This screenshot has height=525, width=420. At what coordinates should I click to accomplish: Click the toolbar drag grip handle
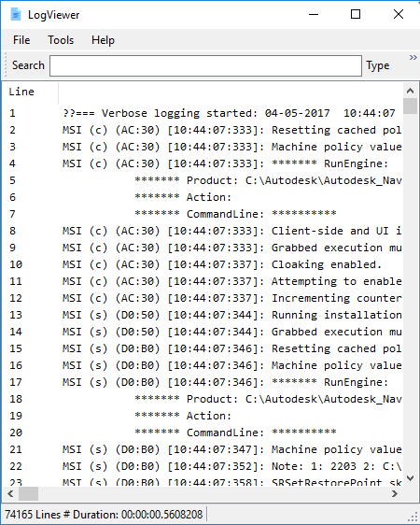(x=6, y=65)
